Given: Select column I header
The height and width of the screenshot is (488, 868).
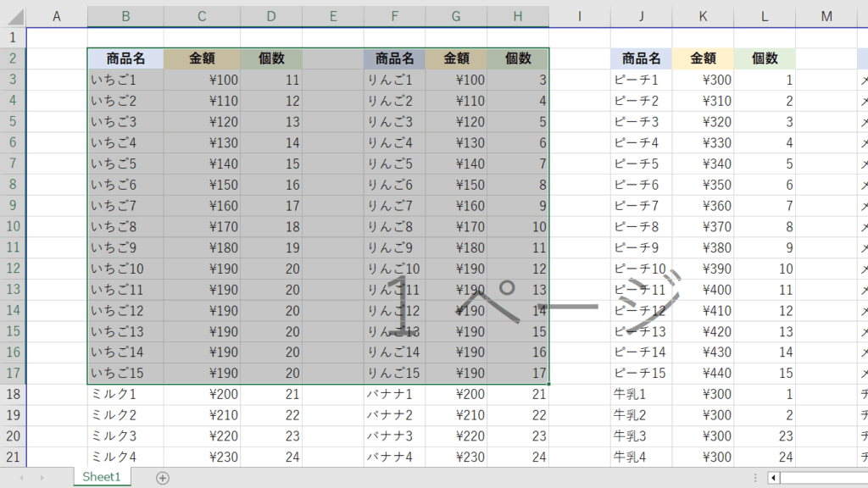Looking at the screenshot, I should coord(580,17).
